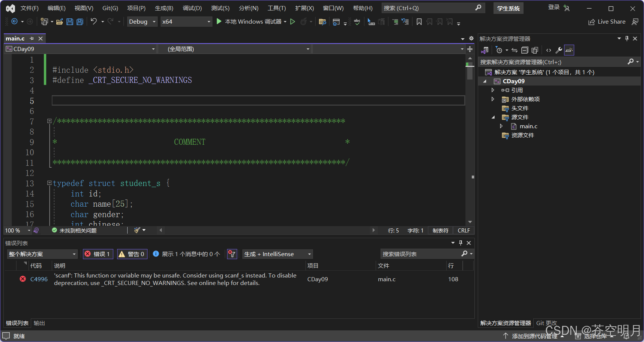Sort the error list by the 代码 column
Viewport: 644px width, 342px height.
point(36,265)
